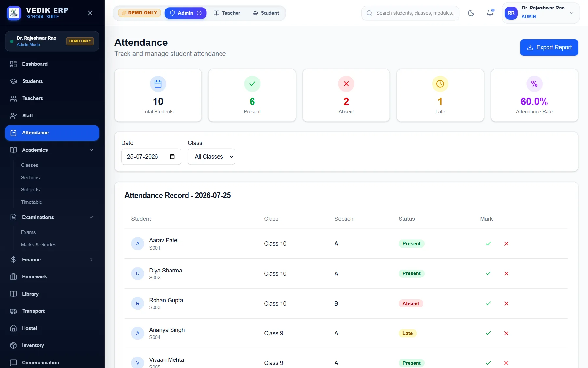Image resolution: width=588 pixels, height=368 pixels.
Task: Mark Aarav Patel absent with red X
Action: click(506, 244)
